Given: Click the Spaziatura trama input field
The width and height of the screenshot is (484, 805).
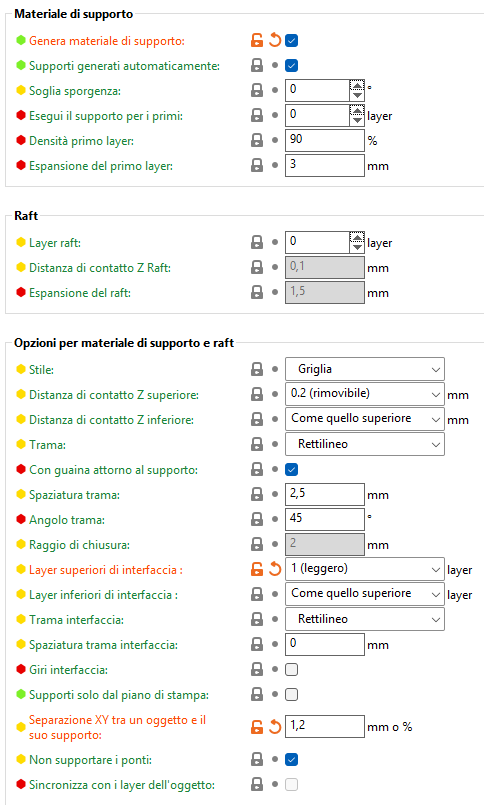Looking at the screenshot, I should [324, 494].
